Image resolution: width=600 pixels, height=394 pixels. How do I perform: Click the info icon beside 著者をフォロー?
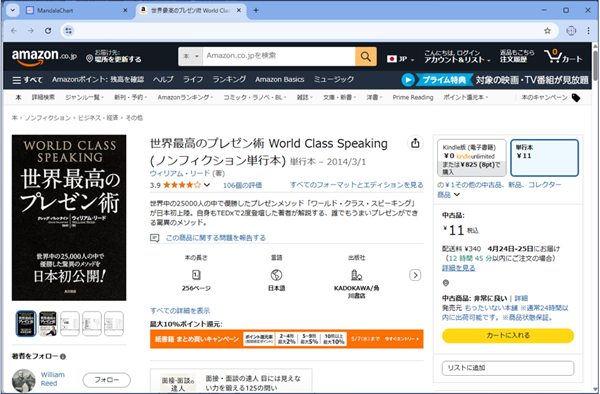[63, 357]
